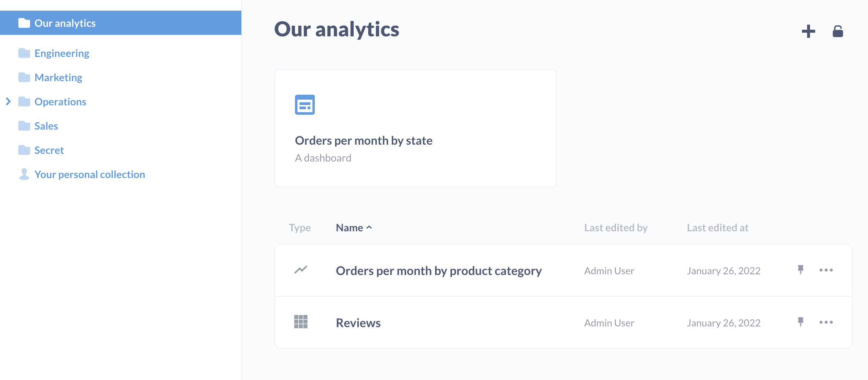This screenshot has width=868, height=380.
Task: Open the Reviews question
Action: click(x=358, y=323)
